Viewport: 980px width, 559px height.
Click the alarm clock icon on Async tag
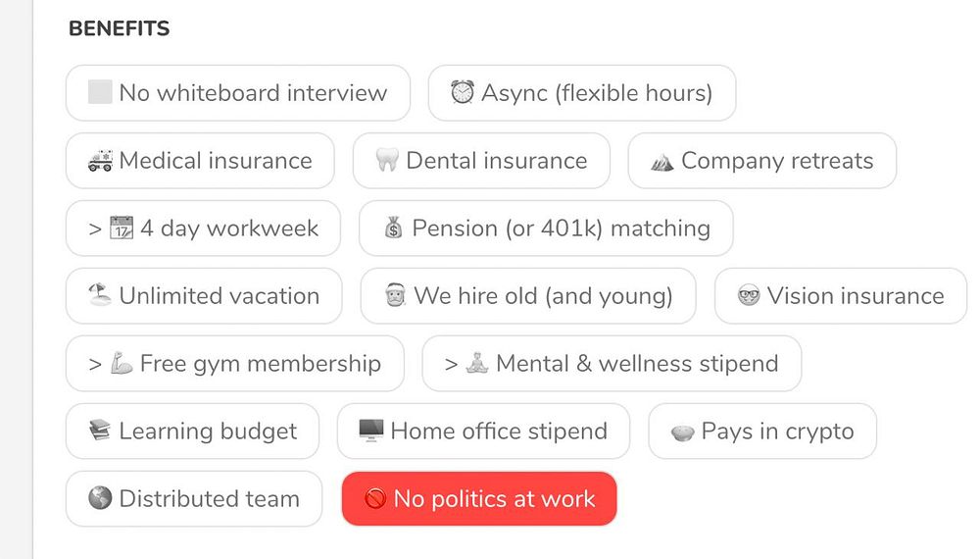click(x=463, y=93)
